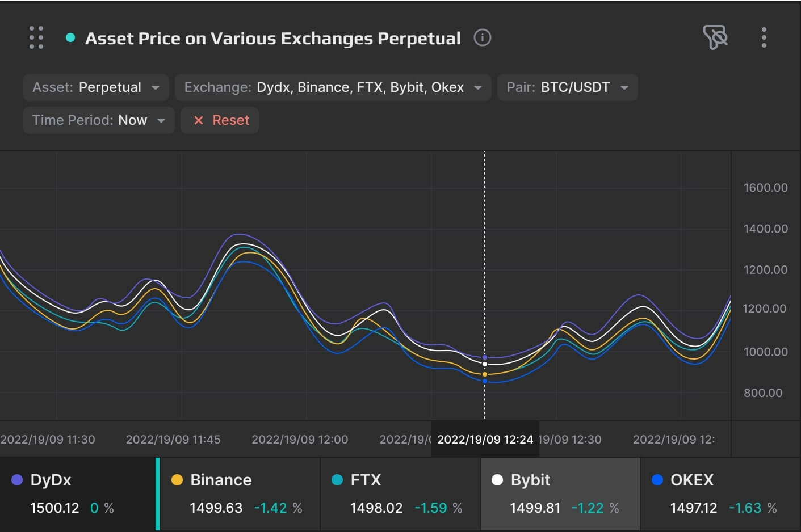Click the red X icon on Reset
Viewport: 801px width, 532px height.
pyautogui.click(x=199, y=120)
